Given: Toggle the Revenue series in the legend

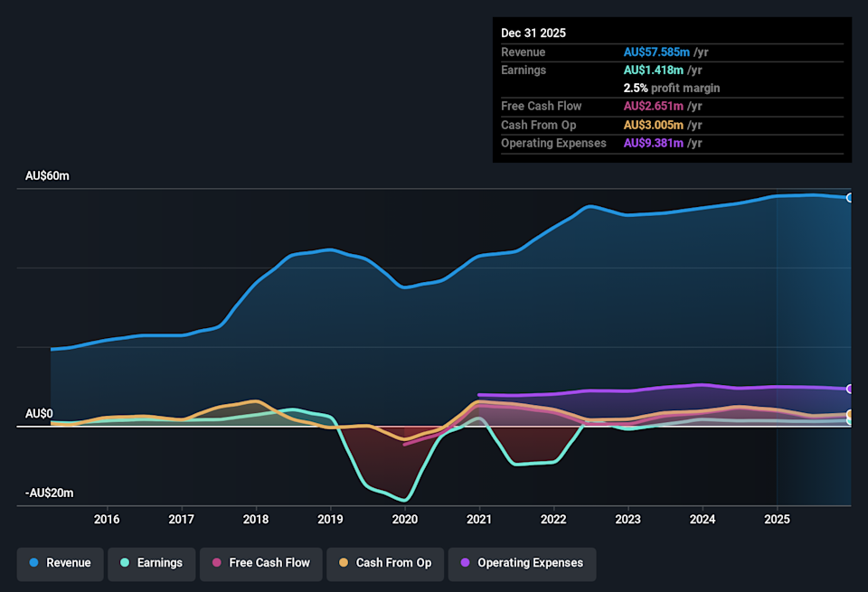Looking at the screenshot, I should click(60, 563).
